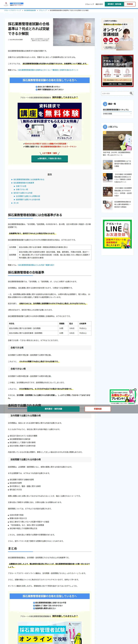Jump to 合格できる例 in table of contents
This screenshot has width=138, height=644.
pos(21,186)
